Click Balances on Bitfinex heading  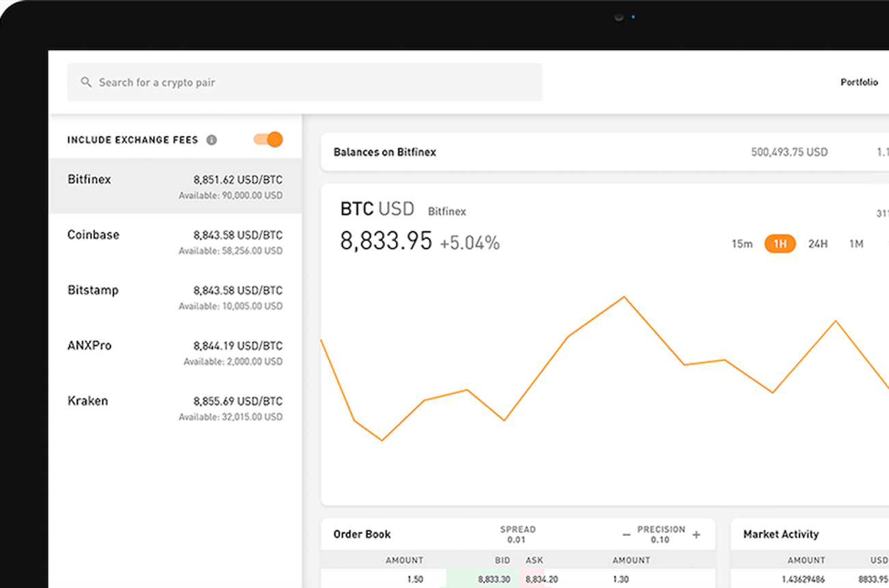385,152
